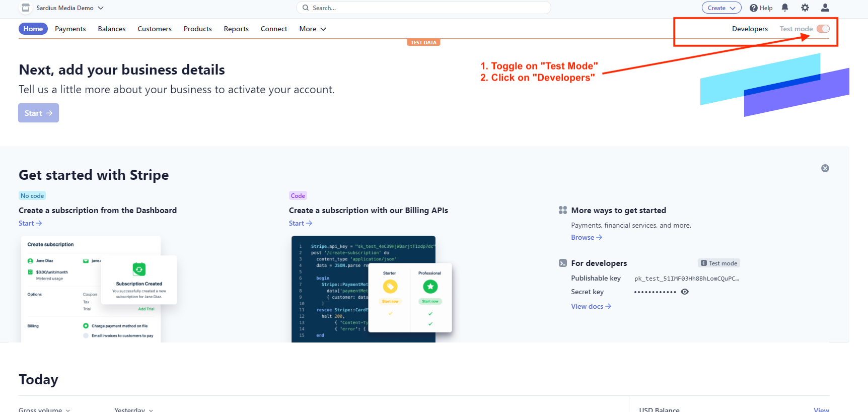Click the Test mode badge beside For developers
868x412 pixels.
pos(719,263)
